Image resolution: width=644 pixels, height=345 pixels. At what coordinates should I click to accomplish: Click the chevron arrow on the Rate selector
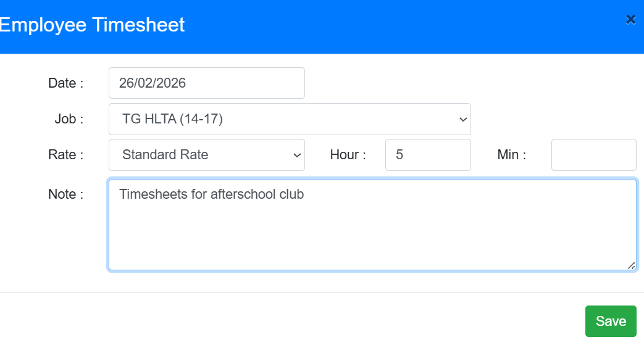click(297, 156)
